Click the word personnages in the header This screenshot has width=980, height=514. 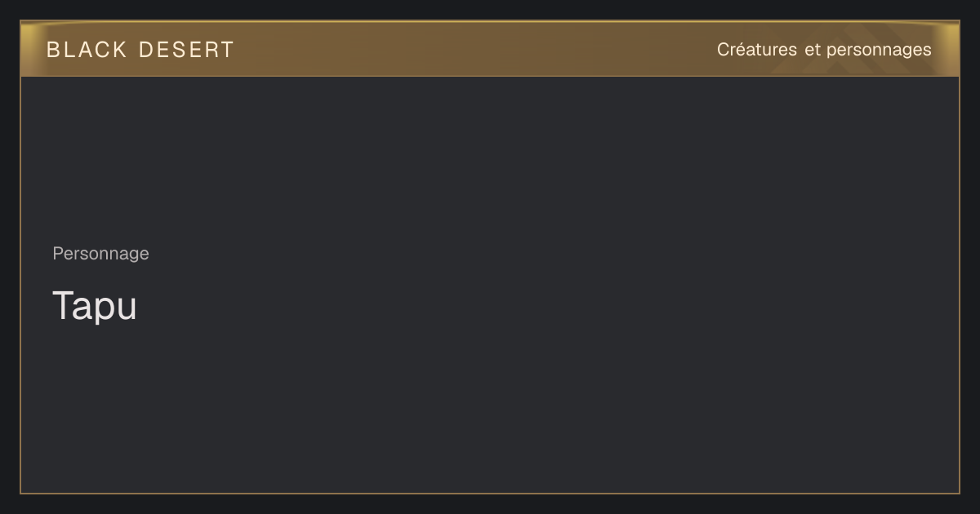(879, 51)
